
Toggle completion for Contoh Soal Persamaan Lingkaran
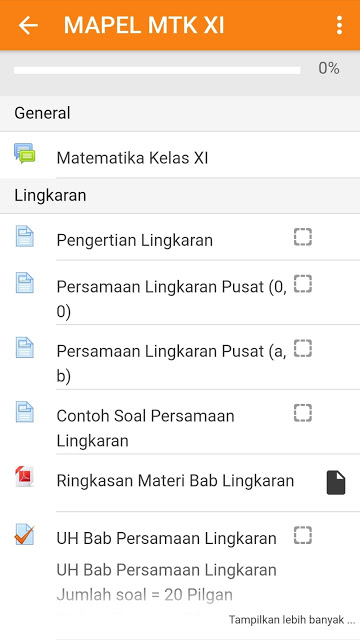pyautogui.click(x=303, y=413)
